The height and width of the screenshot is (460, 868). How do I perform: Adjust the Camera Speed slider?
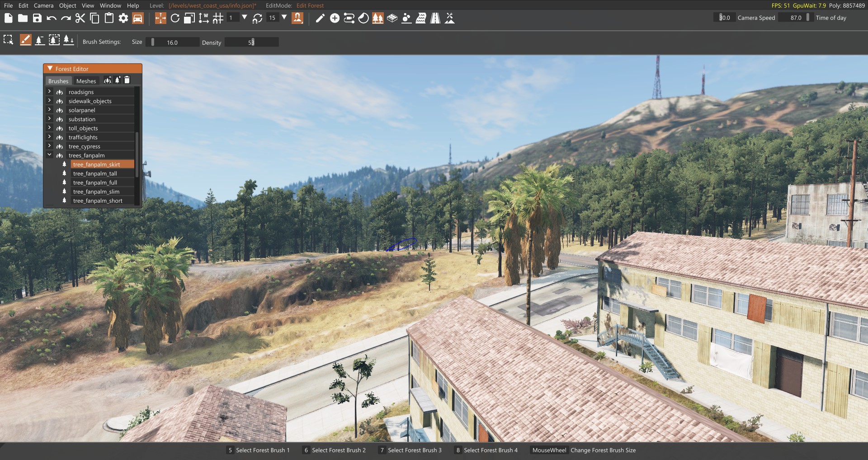(x=725, y=18)
